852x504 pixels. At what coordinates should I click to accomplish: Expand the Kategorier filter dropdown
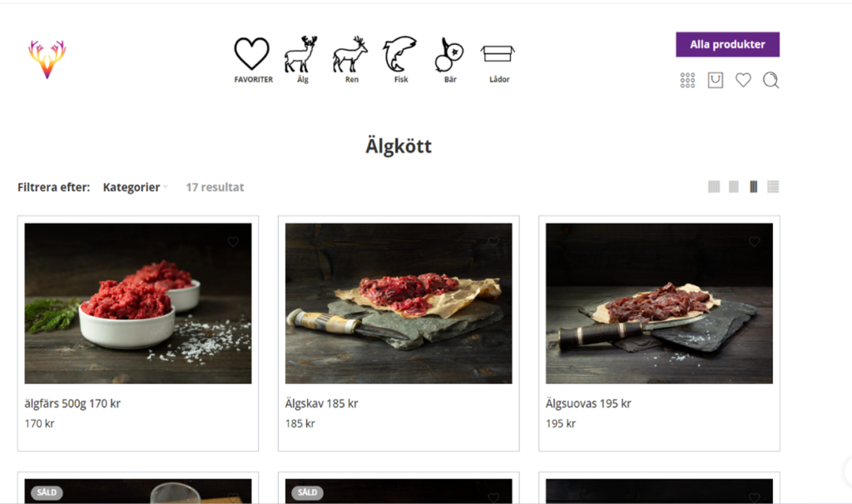(x=136, y=187)
